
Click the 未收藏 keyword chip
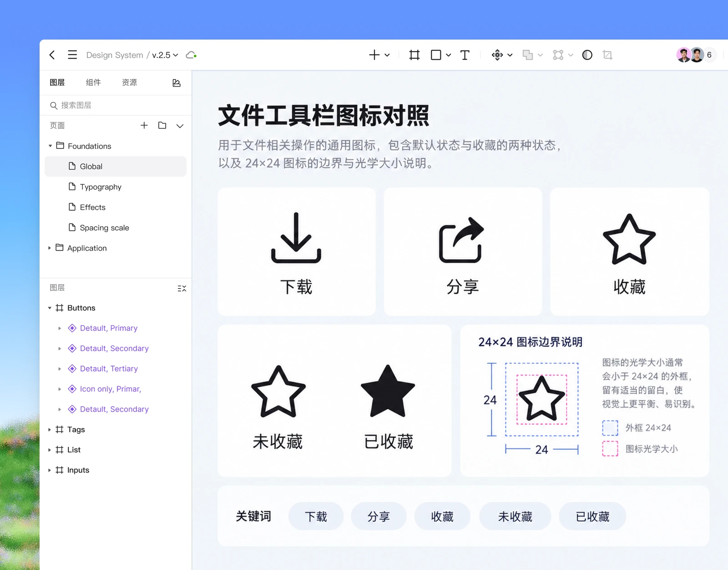[515, 516]
